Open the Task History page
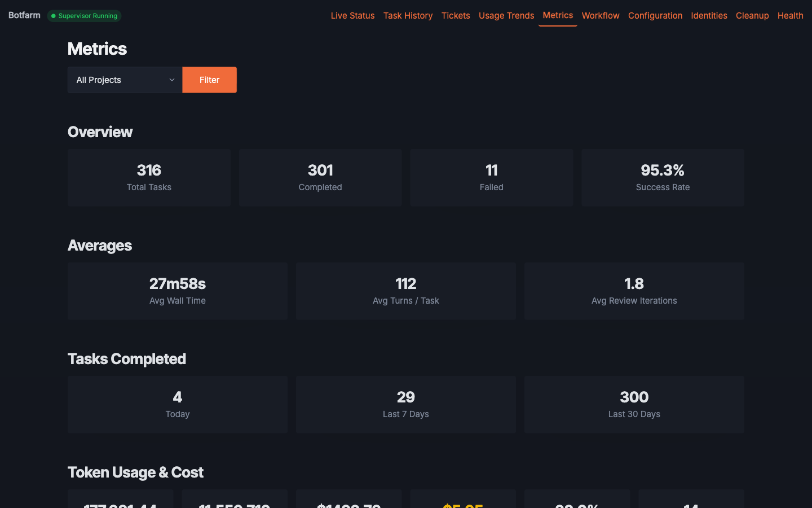 point(408,16)
